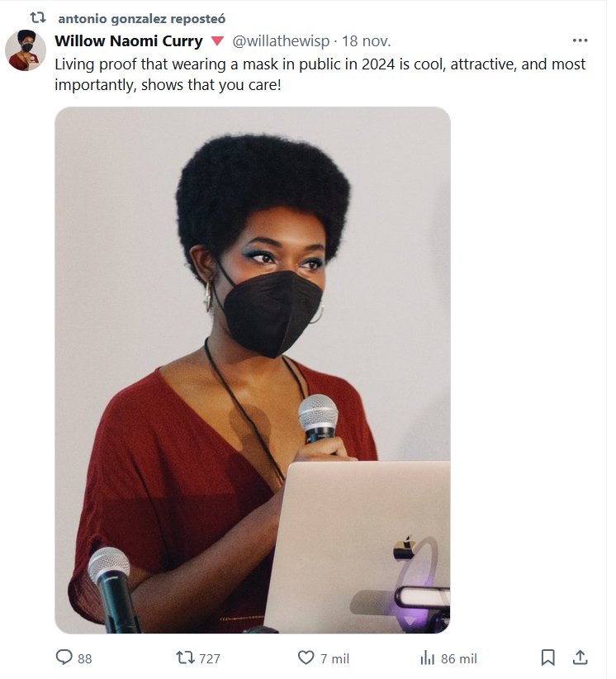Open the 18 nov. timestamp link
Screen dimensions: 616x679
coord(367,41)
